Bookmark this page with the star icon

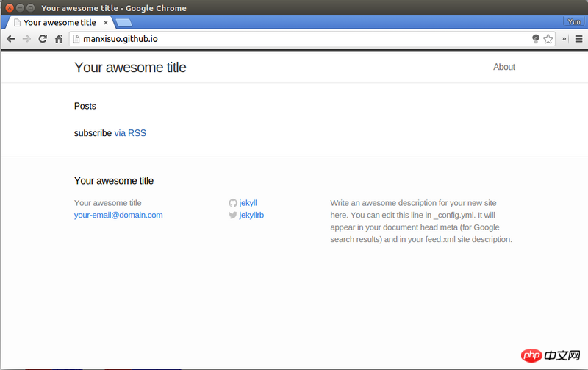(x=548, y=39)
